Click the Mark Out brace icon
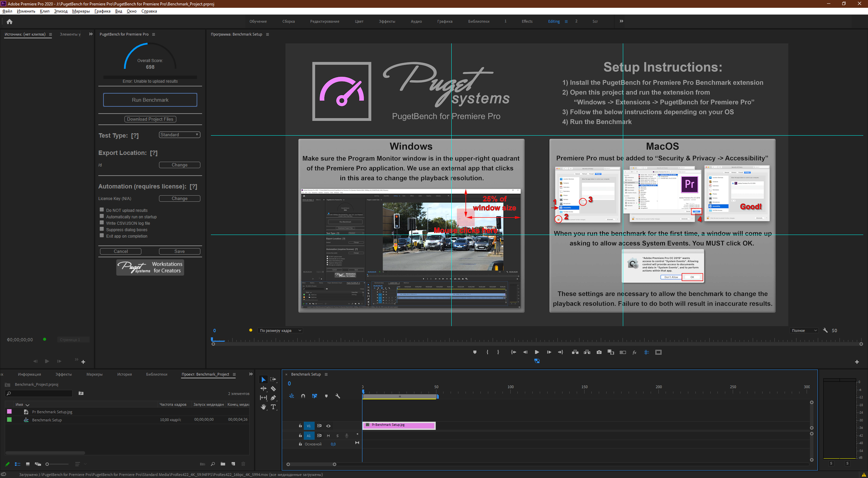Image resolution: width=868 pixels, height=478 pixels. coord(498,352)
